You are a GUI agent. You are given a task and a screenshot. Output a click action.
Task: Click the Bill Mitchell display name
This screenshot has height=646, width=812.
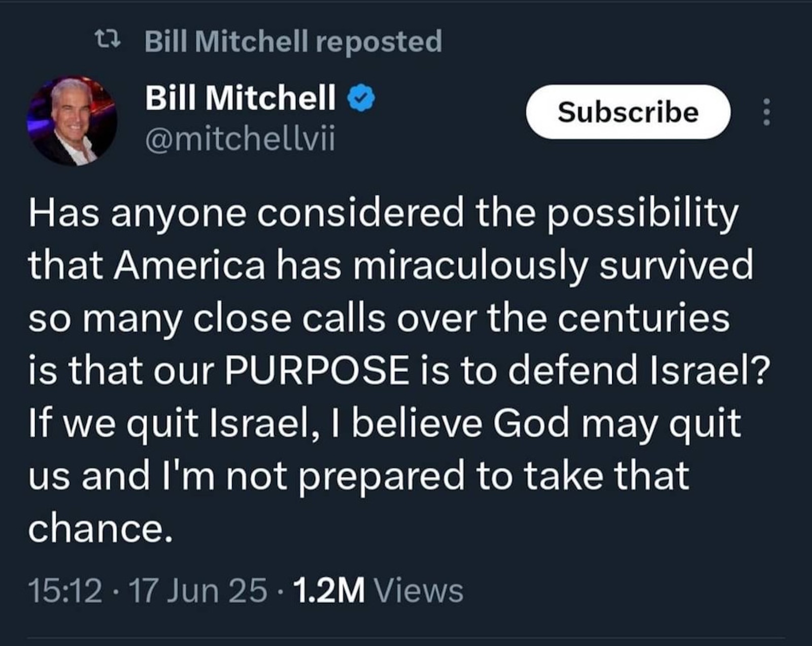tap(241, 97)
